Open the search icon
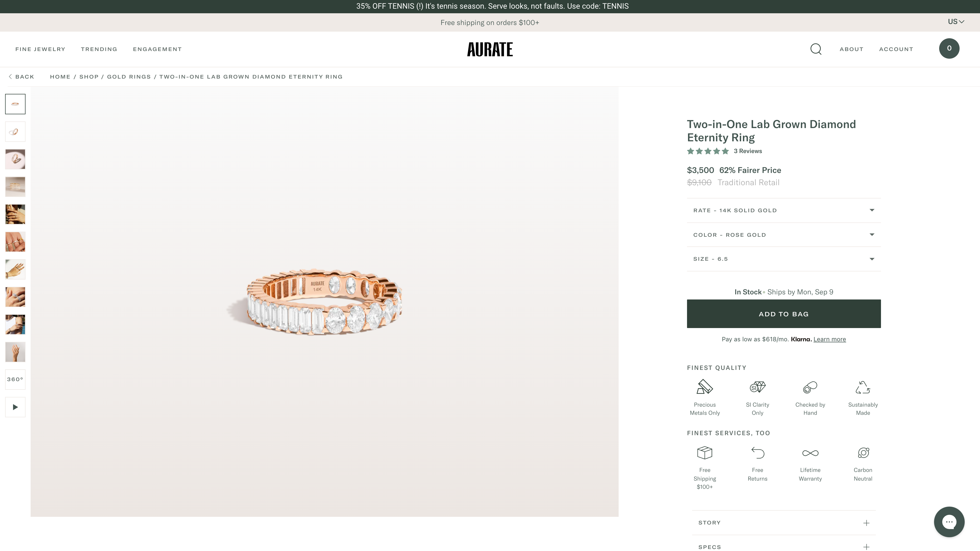 coord(816,49)
